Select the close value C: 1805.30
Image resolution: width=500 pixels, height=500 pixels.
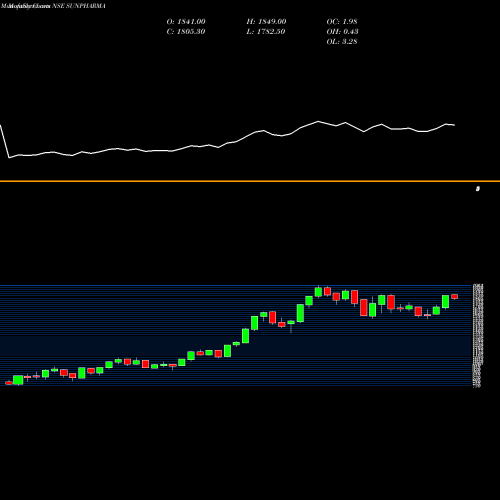tap(186, 31)
